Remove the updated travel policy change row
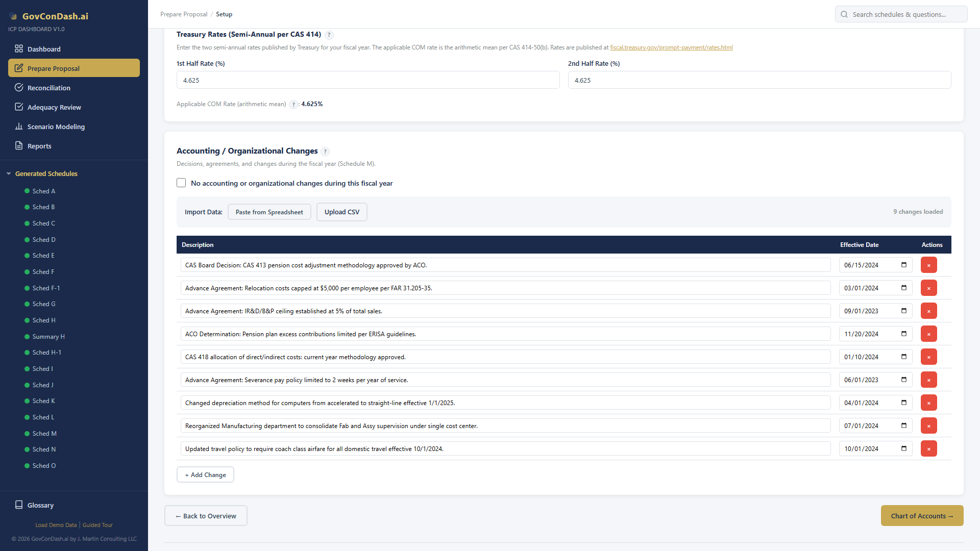Image resolution: width=980 pixels, height=551 pixels. [x=928, y=449]
